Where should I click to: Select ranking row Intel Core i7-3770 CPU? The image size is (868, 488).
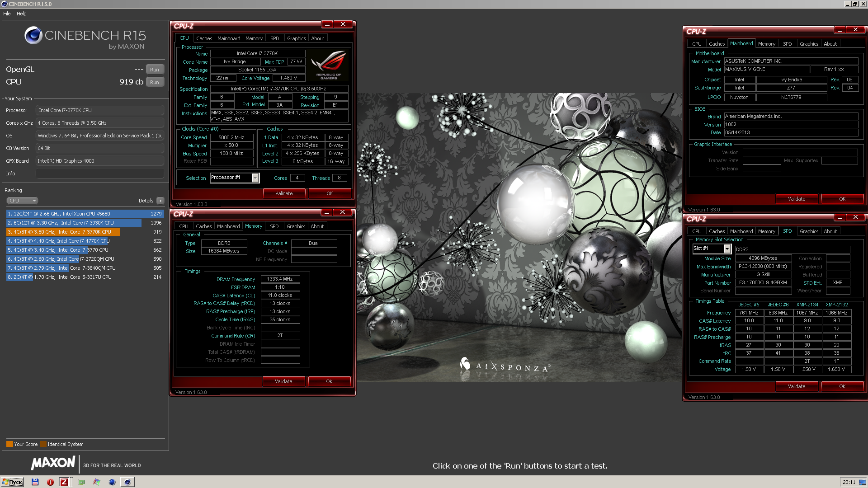click(x=85, y=250)
